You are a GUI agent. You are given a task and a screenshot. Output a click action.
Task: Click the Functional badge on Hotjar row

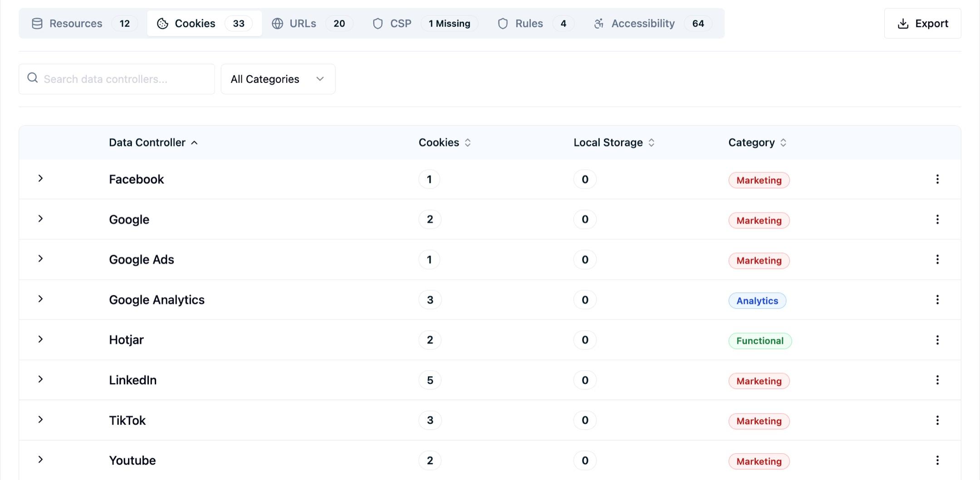(x=760, y=341)
